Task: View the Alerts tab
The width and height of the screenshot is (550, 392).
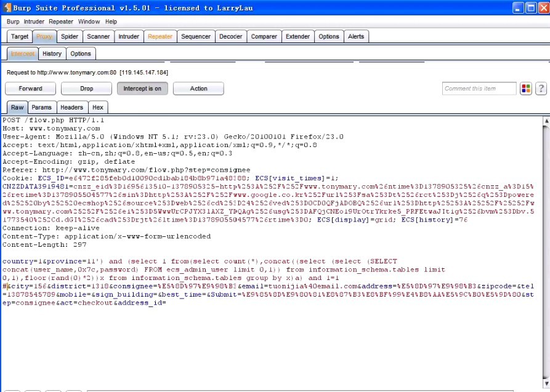Action: click(356, 36)
